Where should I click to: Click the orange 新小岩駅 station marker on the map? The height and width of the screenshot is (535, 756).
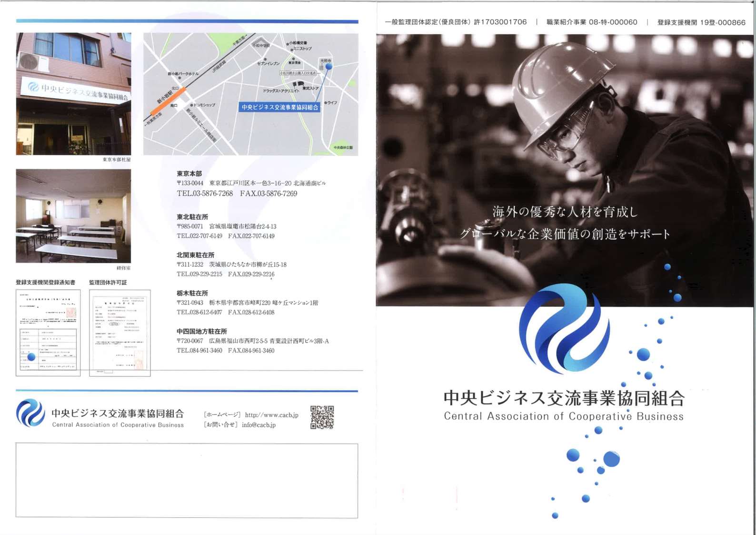click(x=168, y=101)
